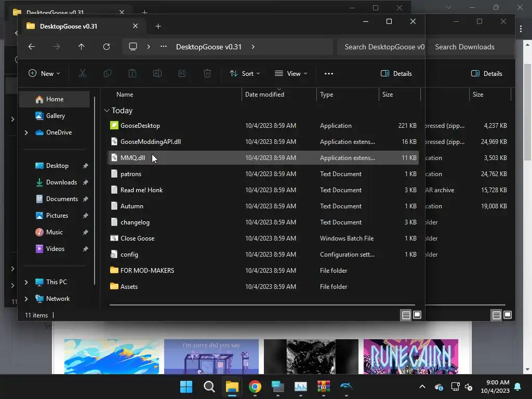This screenshot has height=399, width=532.
Task: Toggle Details pane in the Downloads window
Action: (x=487, y=74)
